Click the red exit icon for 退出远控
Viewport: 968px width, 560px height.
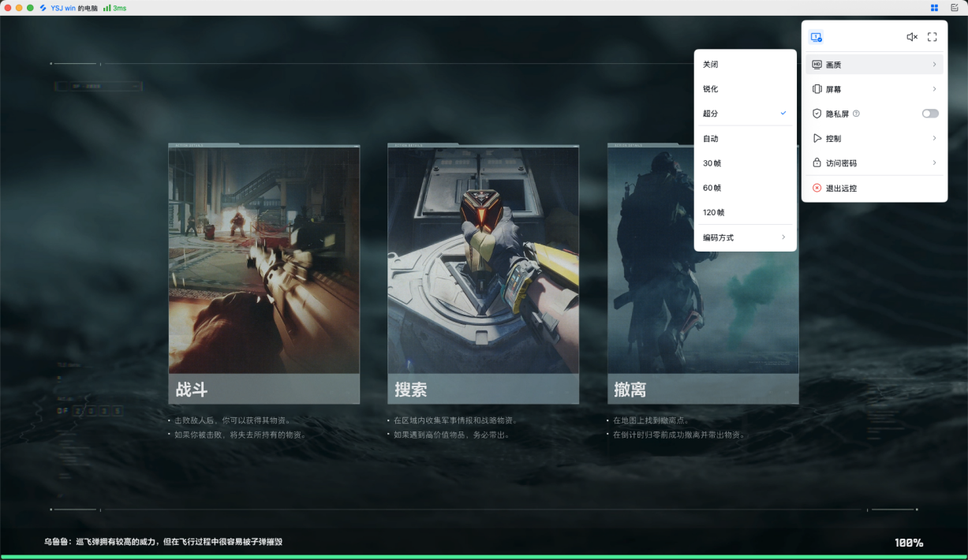click(817, 189)
